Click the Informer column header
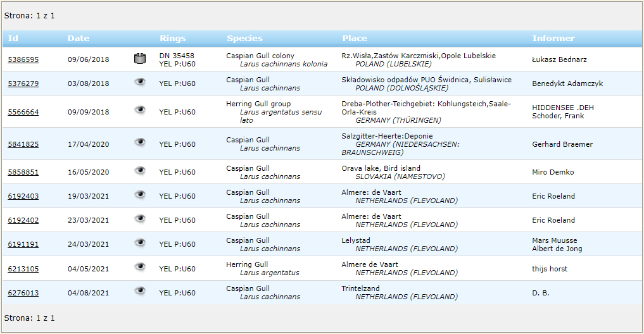 coord(553,39)
